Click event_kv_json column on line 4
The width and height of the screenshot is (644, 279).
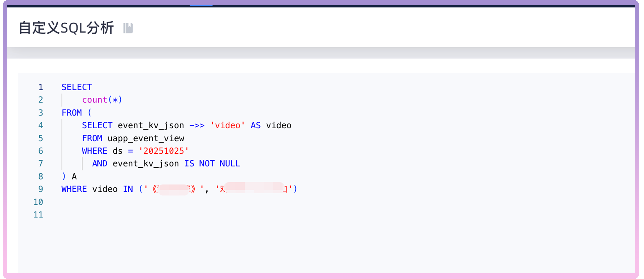(151, 125)
